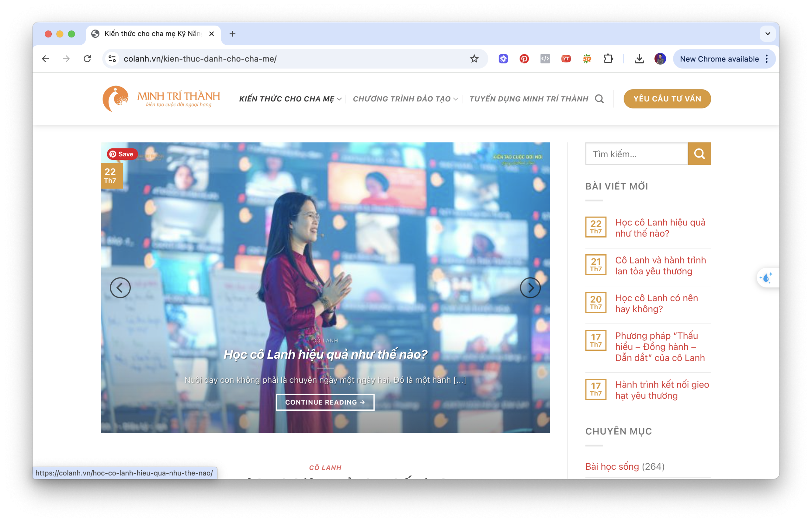Open Học cô Lanh có nên hay không

pyautogui.click(x=656, y=303)
